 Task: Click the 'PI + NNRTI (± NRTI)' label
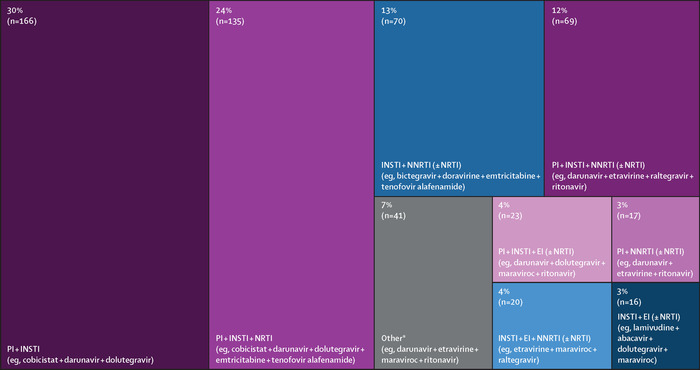[x=650, y=252]
